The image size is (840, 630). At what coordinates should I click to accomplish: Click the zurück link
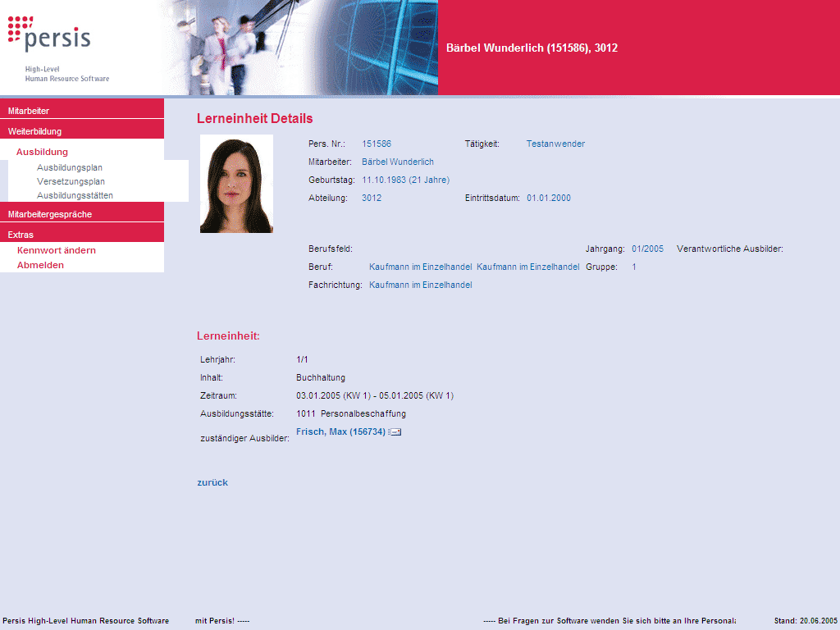tap(212, 482)
